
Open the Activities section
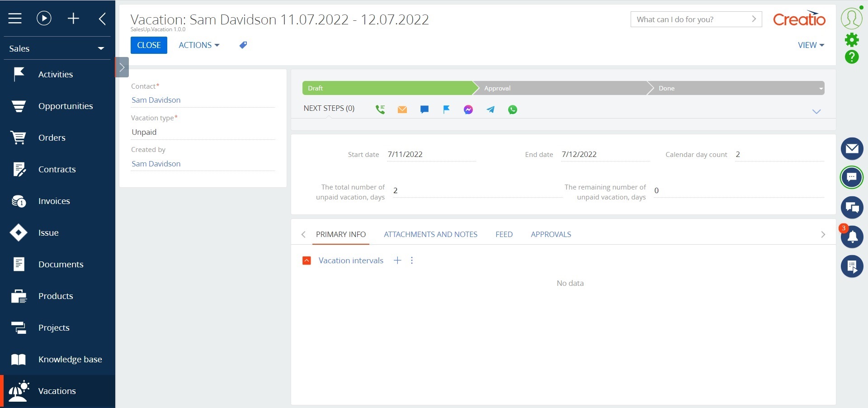pyautogui.click(x=57, y=74)
